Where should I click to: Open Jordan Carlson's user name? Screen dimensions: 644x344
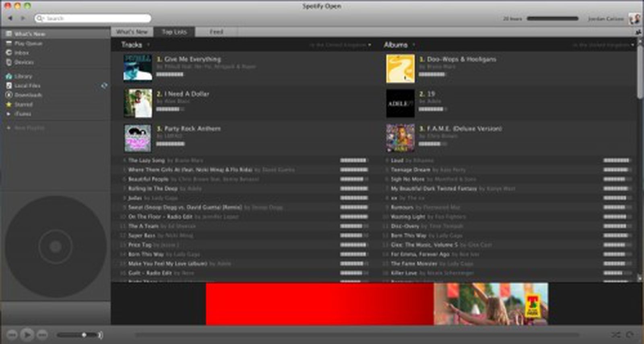tap(605, 19)
